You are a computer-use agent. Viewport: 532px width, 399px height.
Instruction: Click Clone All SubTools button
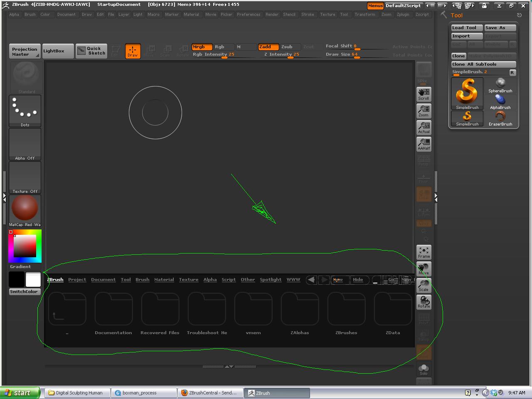click(484, 64)
